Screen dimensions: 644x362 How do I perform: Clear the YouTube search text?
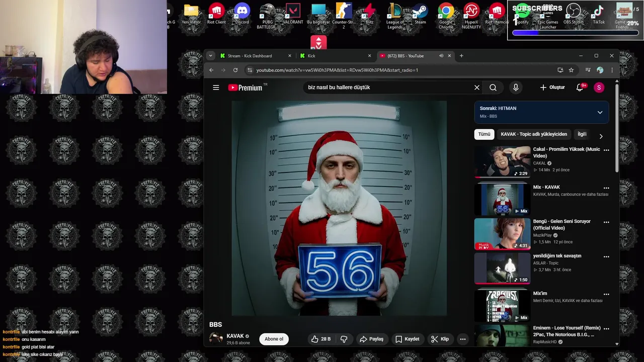(x=477, y=87)
